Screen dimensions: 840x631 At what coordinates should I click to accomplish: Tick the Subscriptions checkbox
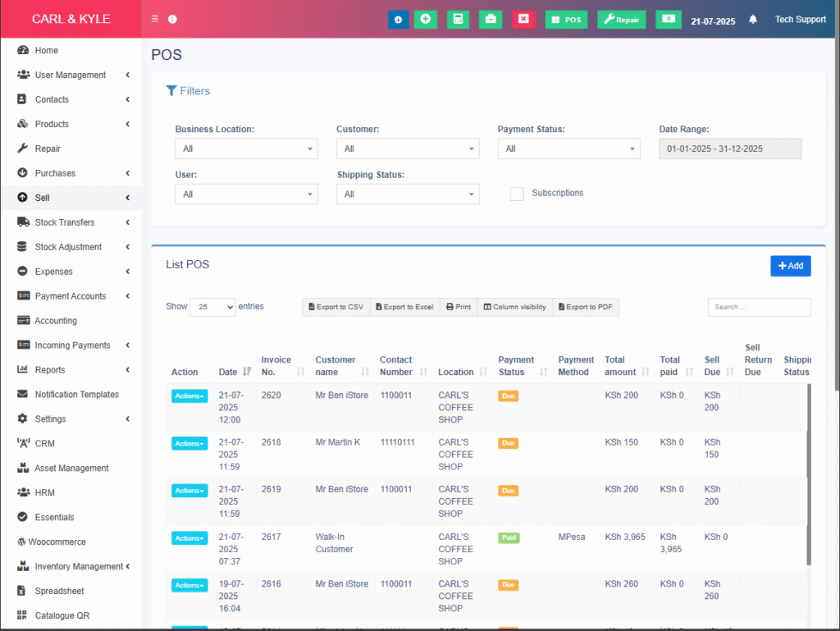click(x=517, y=194)
